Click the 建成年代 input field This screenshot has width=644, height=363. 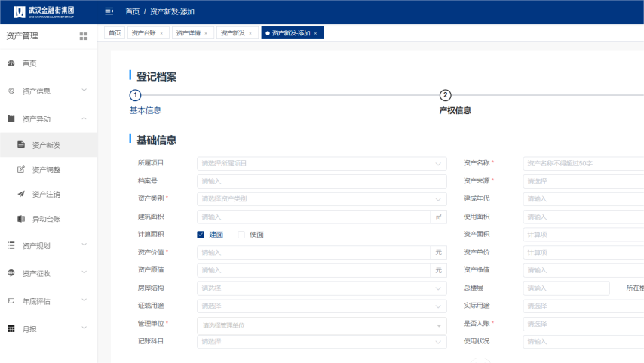584,199
